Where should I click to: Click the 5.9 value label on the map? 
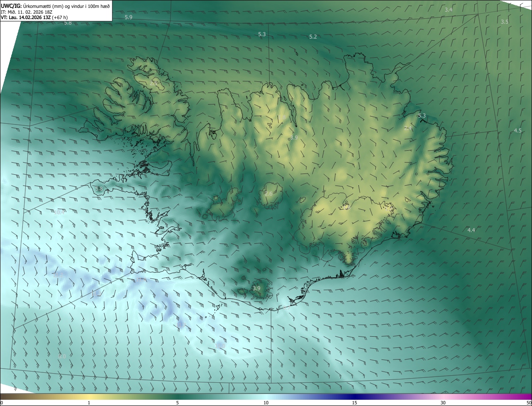128,17
